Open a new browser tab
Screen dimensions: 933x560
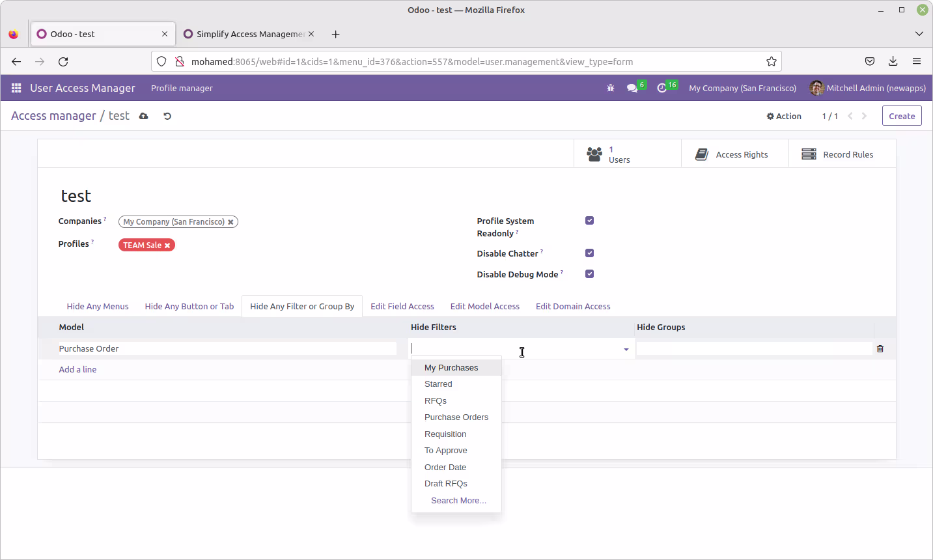point(336,34)
